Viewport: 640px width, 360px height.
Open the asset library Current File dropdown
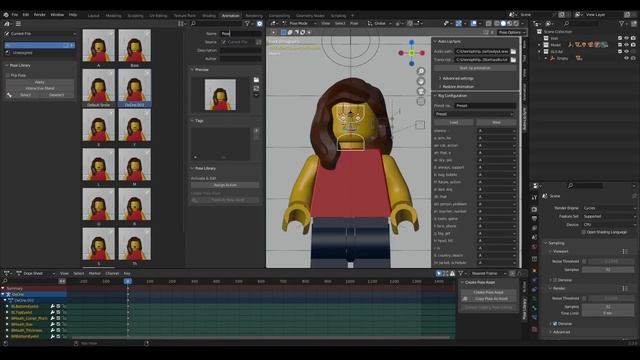click(40, 34)
